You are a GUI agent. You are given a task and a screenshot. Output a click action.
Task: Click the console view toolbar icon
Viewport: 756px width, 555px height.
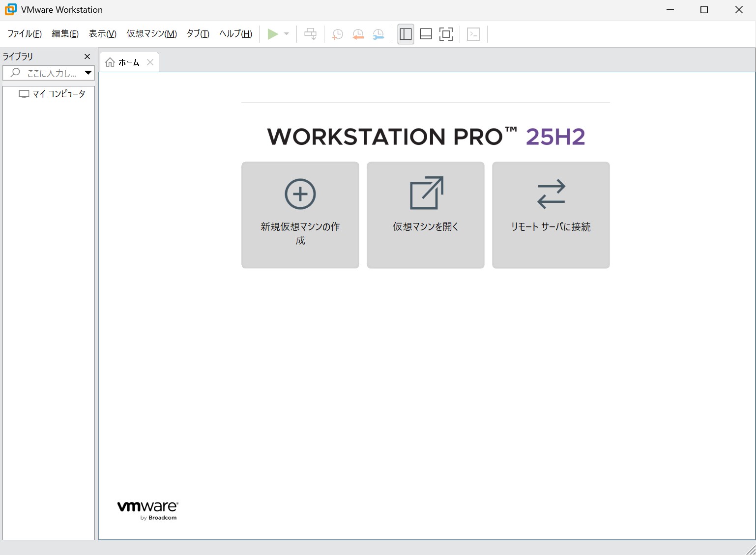[x=473, y=34]
